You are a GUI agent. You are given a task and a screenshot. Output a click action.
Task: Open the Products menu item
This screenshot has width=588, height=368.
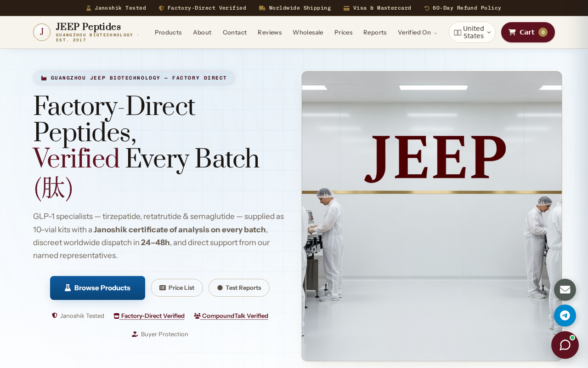[168, 32]
